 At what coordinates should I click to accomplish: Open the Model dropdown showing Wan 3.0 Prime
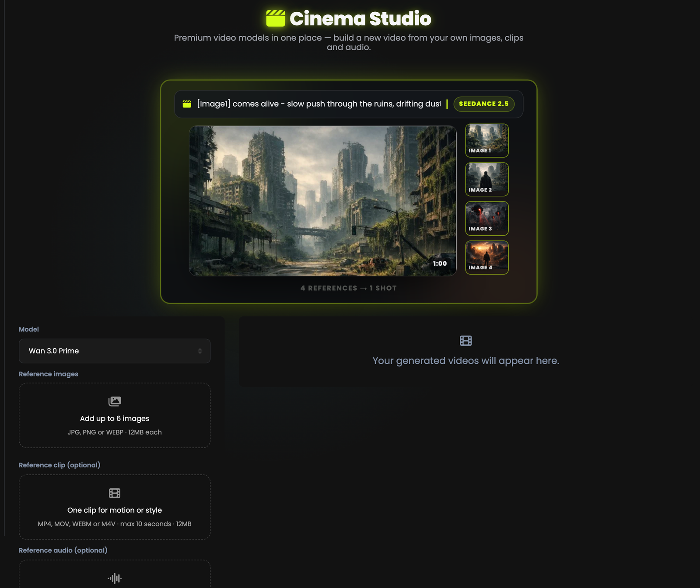click(x=115, y=351)
